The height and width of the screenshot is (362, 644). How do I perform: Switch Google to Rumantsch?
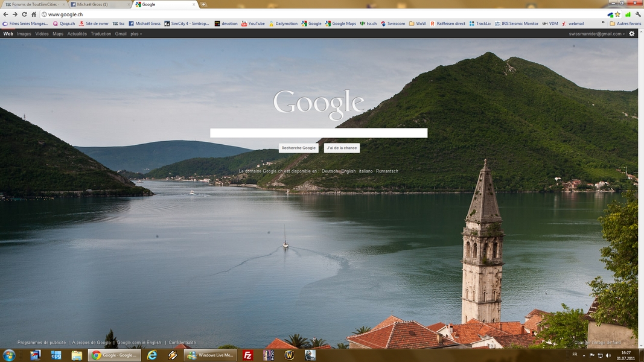click(x=387, y=171)
